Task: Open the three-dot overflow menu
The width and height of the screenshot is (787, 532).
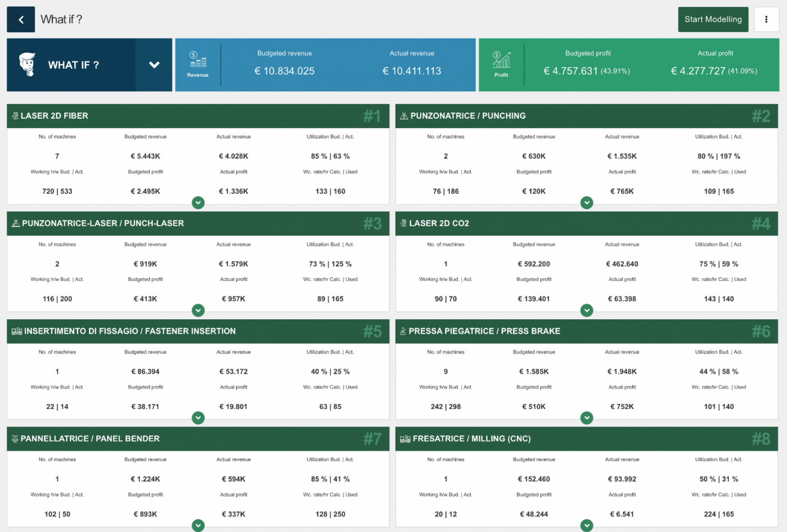Action: click(x=766, y=19)
